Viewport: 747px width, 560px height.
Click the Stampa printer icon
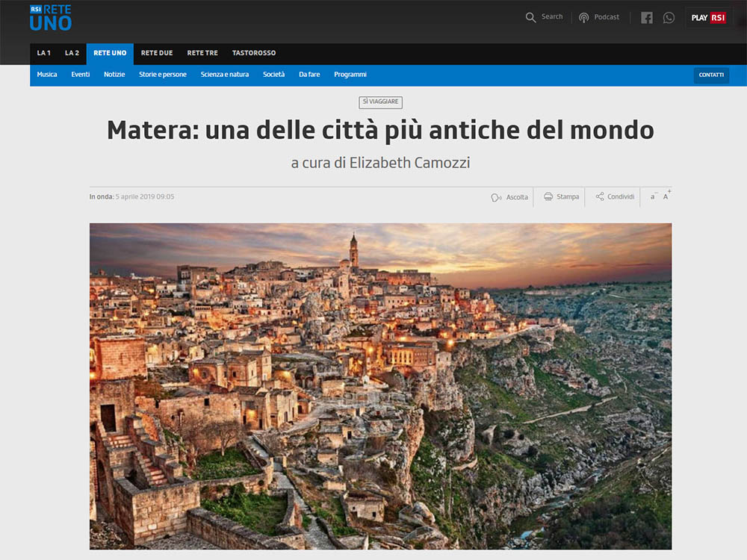(548, 196)
